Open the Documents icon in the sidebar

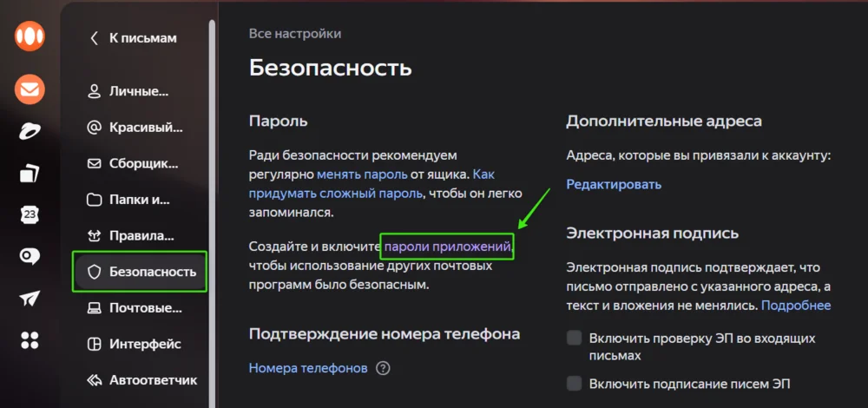(x=30, y=174)
